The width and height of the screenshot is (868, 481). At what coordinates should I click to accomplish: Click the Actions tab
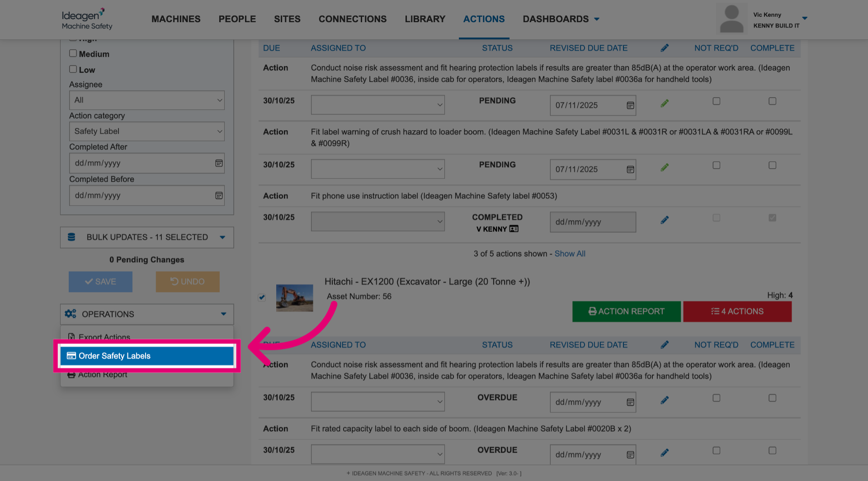pyautogui.click(x=484, y=19)
